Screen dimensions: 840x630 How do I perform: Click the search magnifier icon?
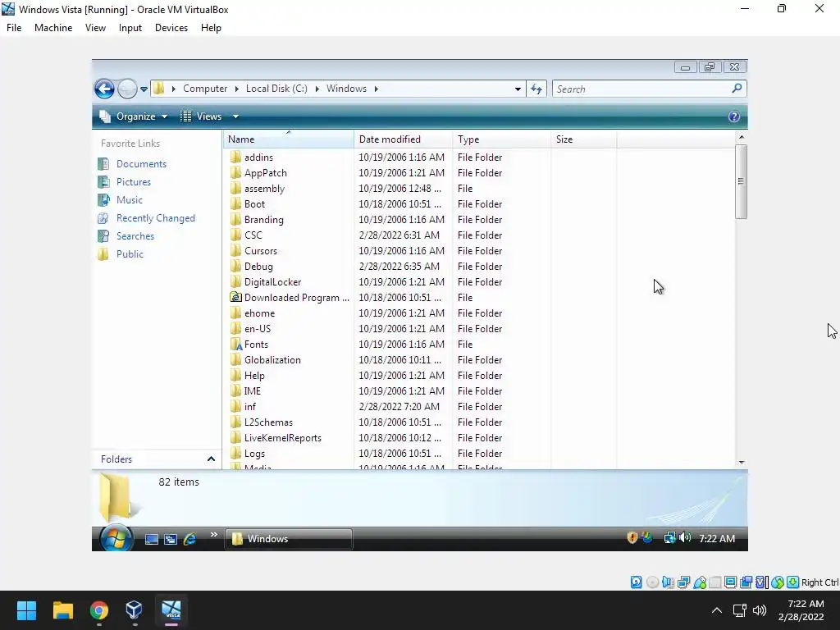737,89
